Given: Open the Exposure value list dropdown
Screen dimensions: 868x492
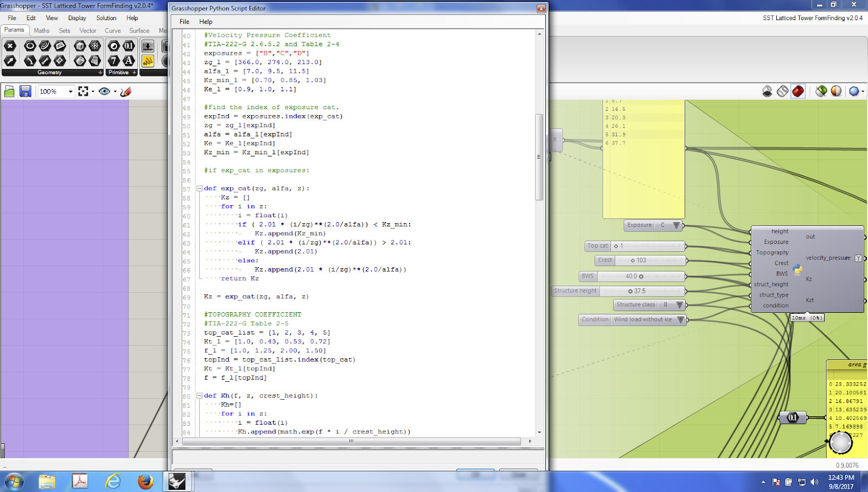Looking at the screenshot, I should tap(676, 225).
